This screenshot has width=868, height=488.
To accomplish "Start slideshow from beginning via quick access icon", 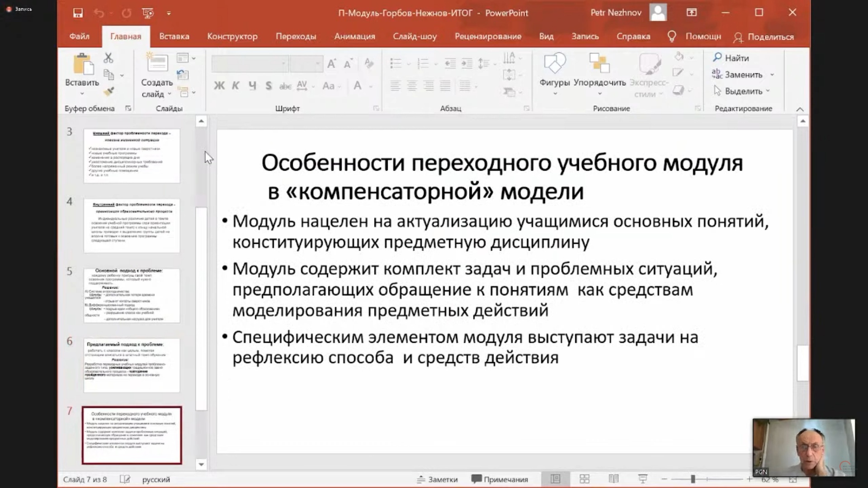I will [148, 13].
